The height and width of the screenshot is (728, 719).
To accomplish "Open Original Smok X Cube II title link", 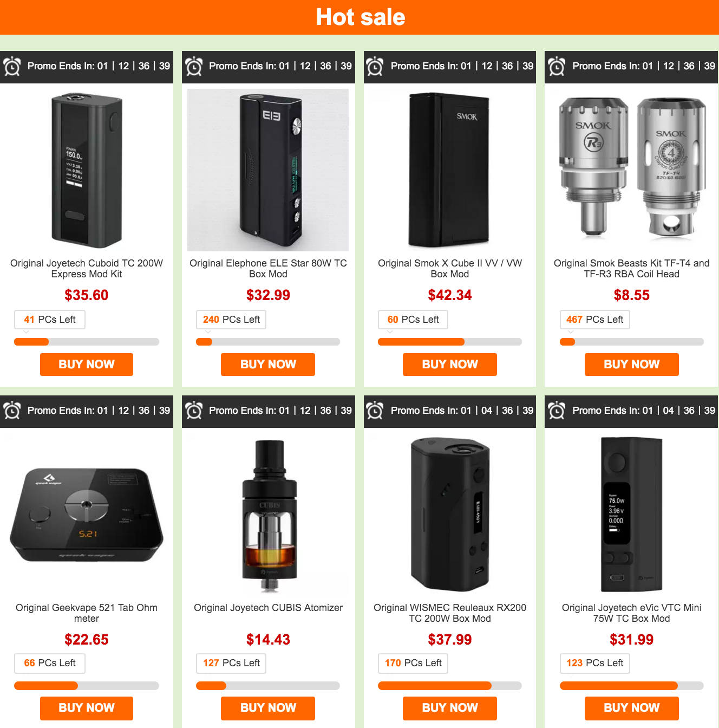I will [450, 269].
